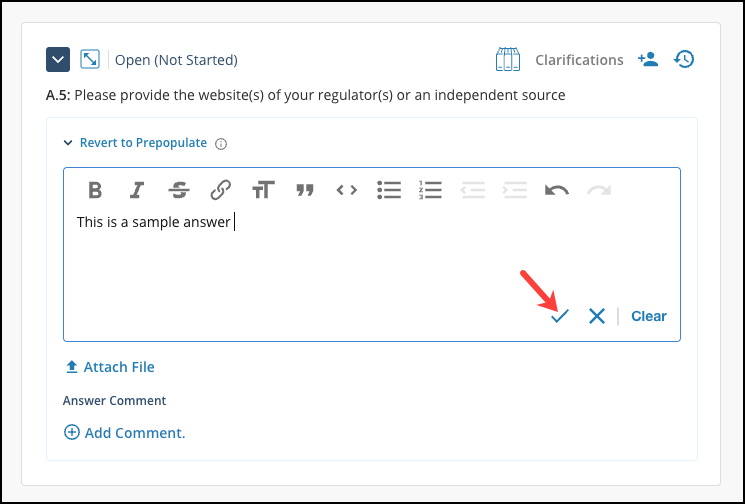This screenshot has height=504, width=745.
Task: Click the expand question fullscreen icon
Action: [x=90, y=59]
